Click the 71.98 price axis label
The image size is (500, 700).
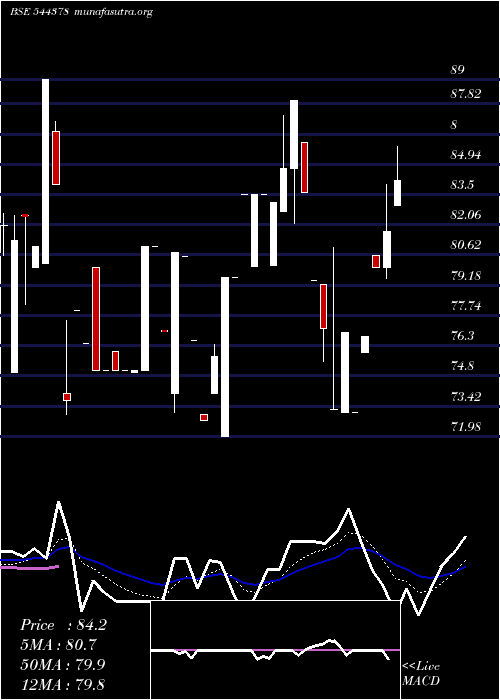tap(466, 426)
